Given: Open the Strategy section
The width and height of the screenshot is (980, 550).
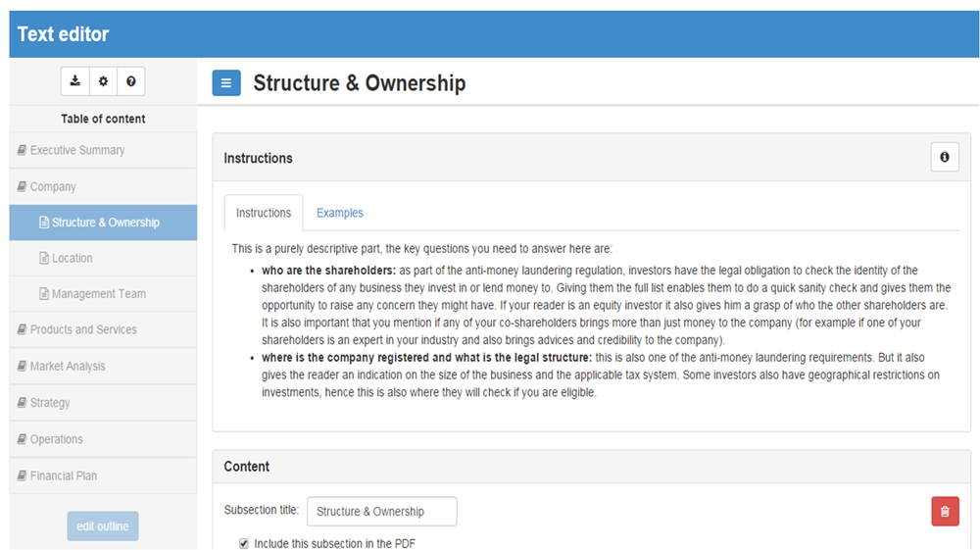Looking at the screenshot, I should pos(103,403).
